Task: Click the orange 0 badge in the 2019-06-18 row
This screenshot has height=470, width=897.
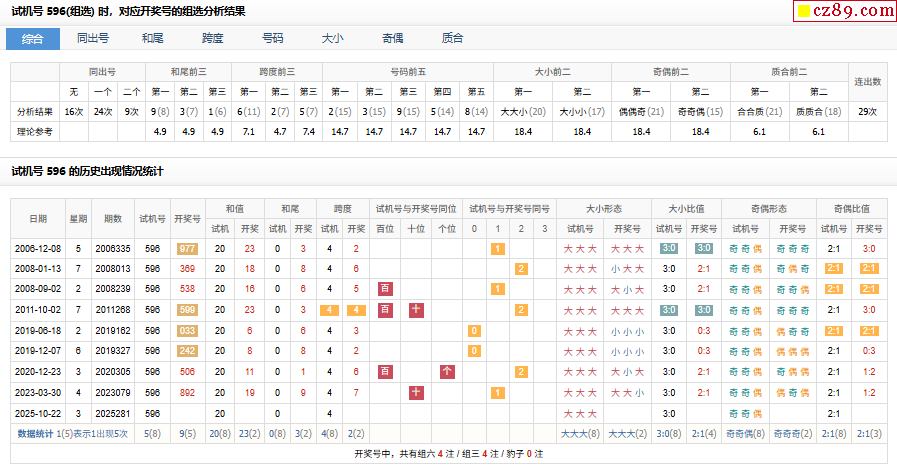Action: [x=474, y=330]
